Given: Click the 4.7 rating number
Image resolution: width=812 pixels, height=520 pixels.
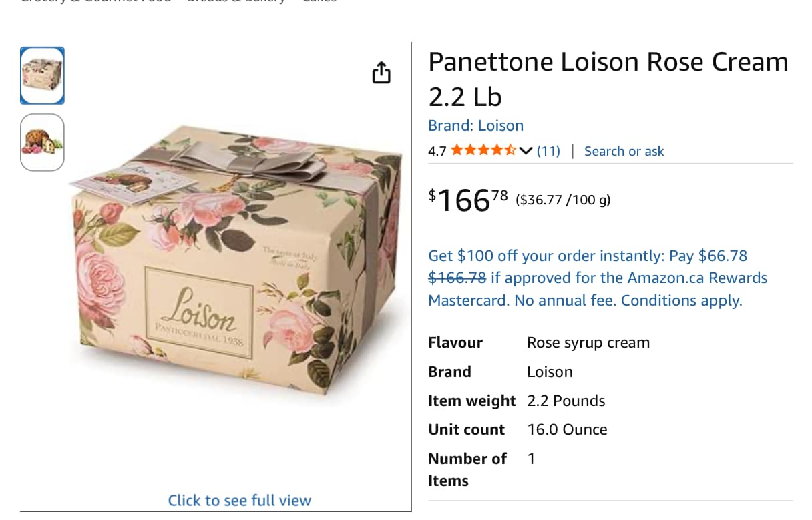Looking at the screenshot, I should pos(437,151).
